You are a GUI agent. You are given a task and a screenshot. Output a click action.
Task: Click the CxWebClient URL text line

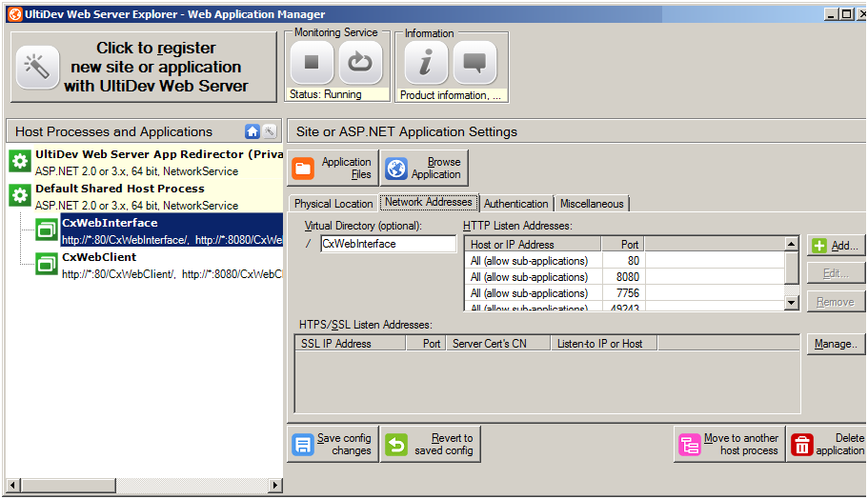tap(172, 274)
